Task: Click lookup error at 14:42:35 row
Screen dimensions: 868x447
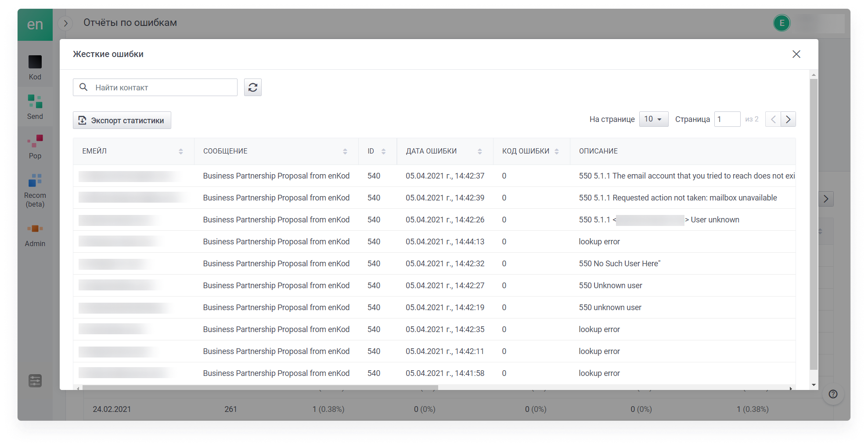Action: [599, 329]
